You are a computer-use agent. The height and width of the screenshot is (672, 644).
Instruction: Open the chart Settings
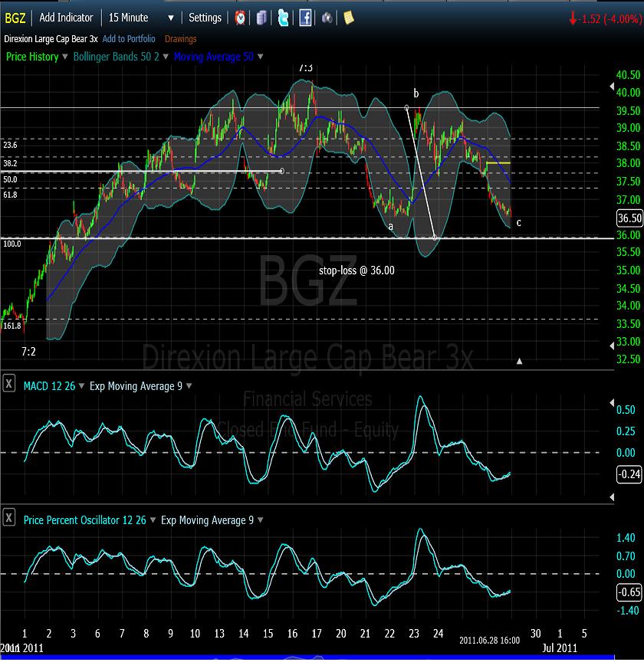pyautogui.click(x=205, y=18)
